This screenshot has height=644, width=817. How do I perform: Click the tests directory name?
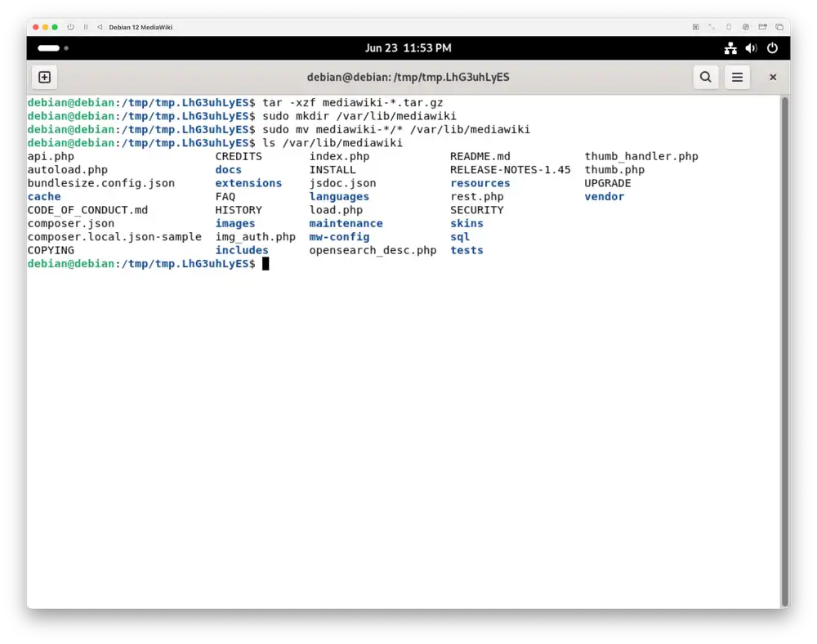[x=467, y=251]
